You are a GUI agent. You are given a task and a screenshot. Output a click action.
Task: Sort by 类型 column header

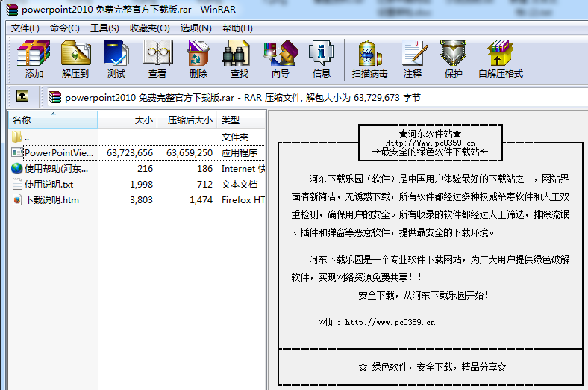241,120
